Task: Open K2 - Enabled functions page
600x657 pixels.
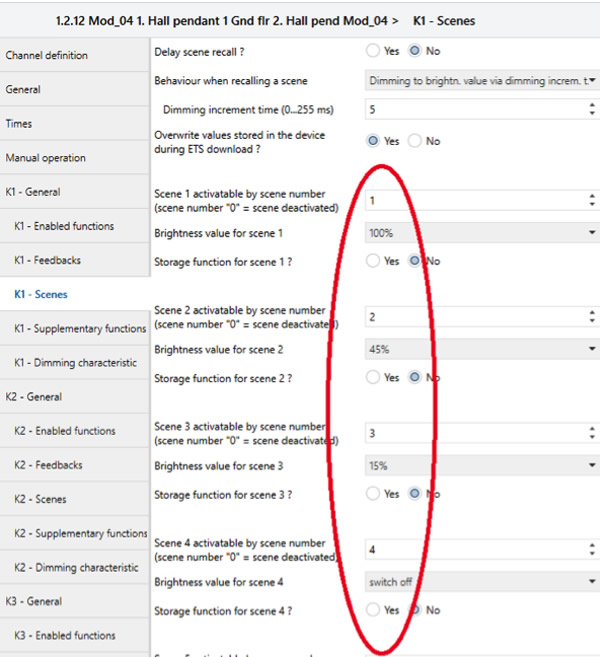Action: click(75, 431)
